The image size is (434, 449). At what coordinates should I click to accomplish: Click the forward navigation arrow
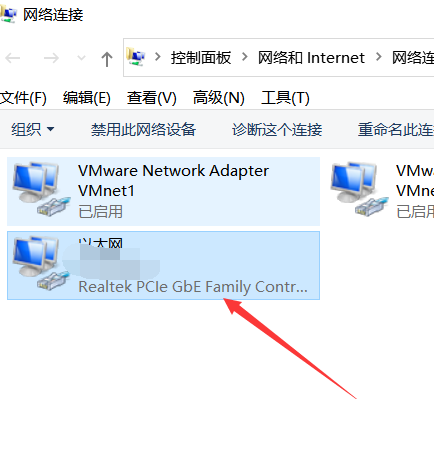pos(51,58)
